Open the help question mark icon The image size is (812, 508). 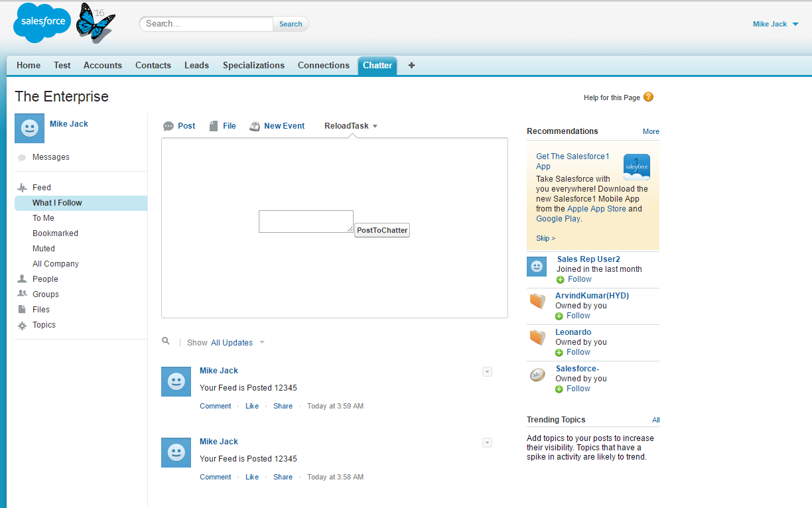648,97
